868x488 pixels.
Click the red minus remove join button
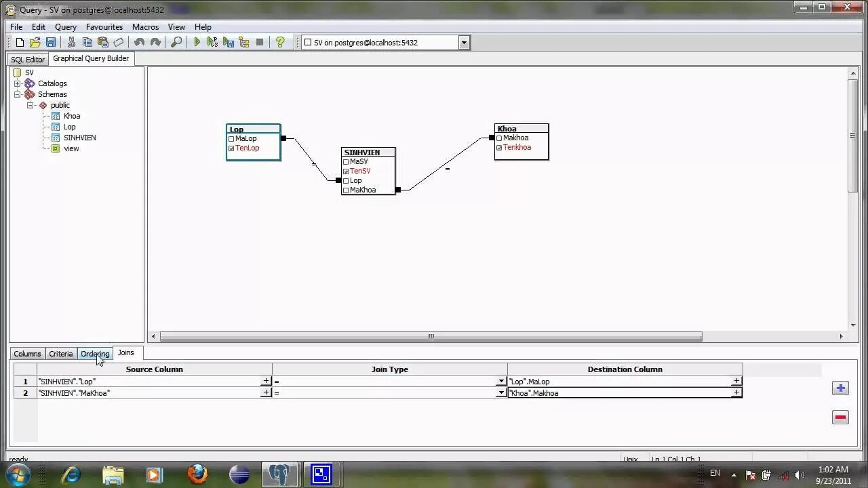[840, 418]
